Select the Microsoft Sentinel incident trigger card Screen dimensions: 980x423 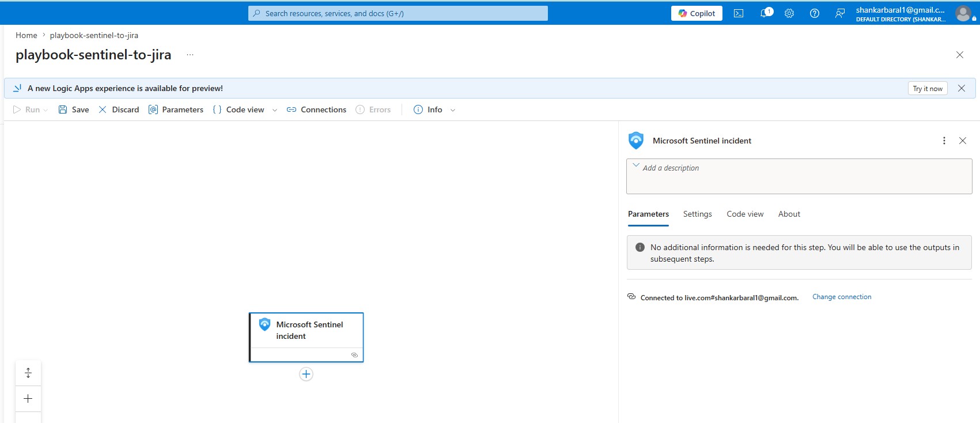(x=306, y=337)
